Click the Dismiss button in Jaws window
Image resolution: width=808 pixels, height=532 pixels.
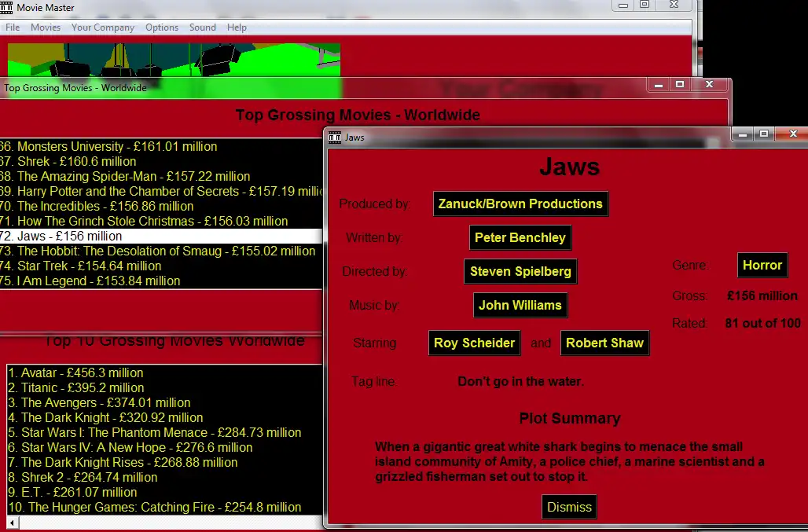click(x=569, y=507)
